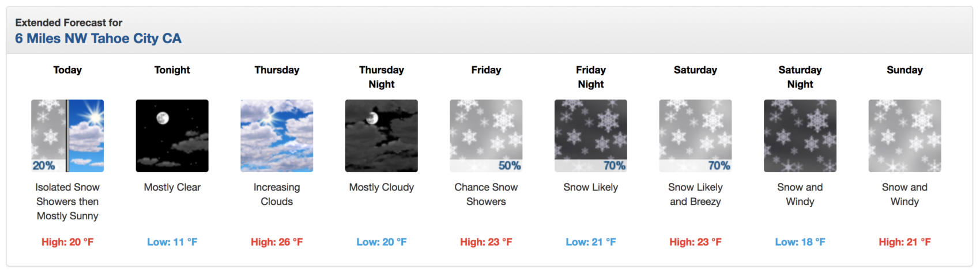Screen dimensions: 980x270
Task: Open Sunday's snow and windy icon
Action: click(x=904, y=136)
